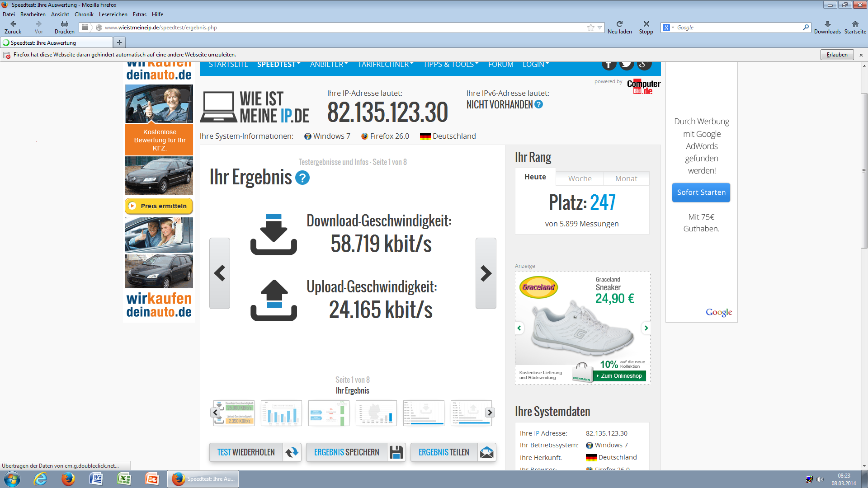Screen dimensions: 868x488
Task: Open the Datei menu
Action: click(x=9, y=14)
